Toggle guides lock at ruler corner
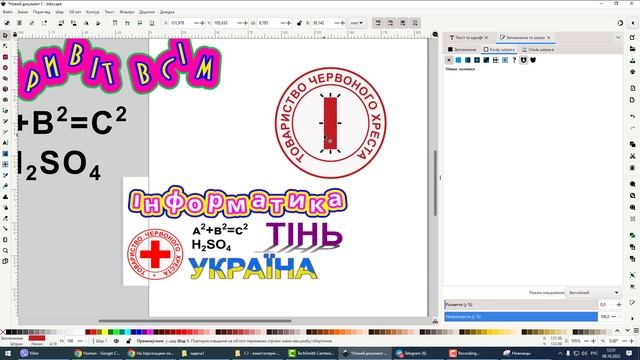This screenshot has width=640, height=360. (x=15, y=35)
